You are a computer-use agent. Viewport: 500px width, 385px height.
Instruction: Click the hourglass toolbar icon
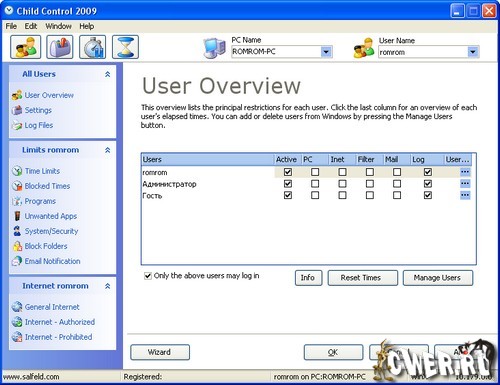[125, 47]
